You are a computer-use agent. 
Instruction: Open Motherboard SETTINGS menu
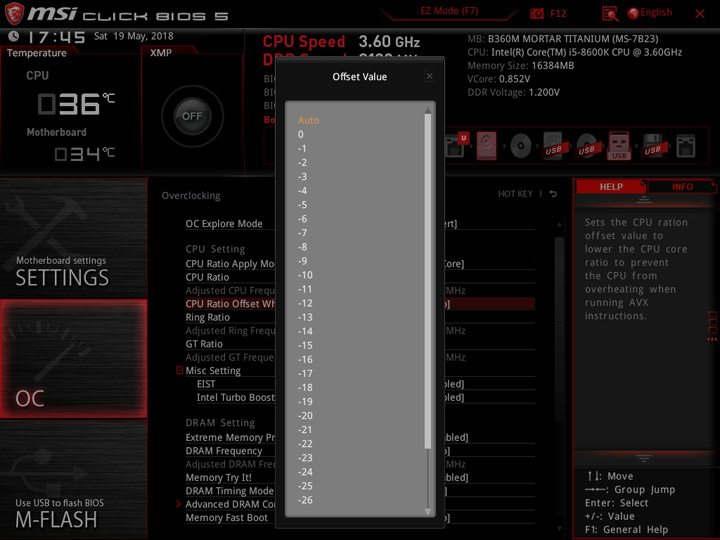pos(73,238)
